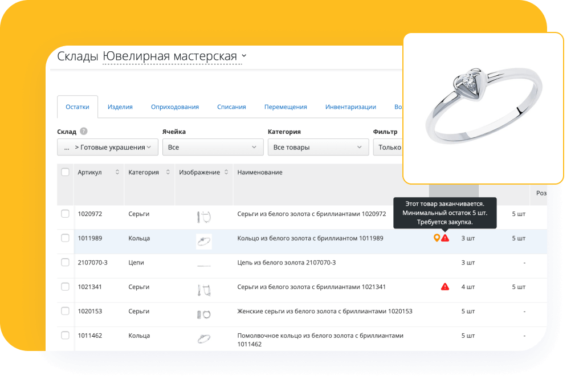Open earrings thumbnail for item 1020972

coord(204,216)
